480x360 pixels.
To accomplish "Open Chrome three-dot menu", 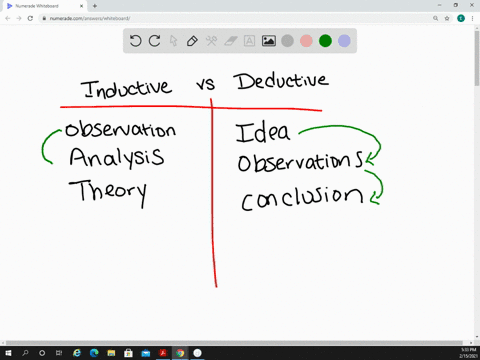I will pos(472,18).
